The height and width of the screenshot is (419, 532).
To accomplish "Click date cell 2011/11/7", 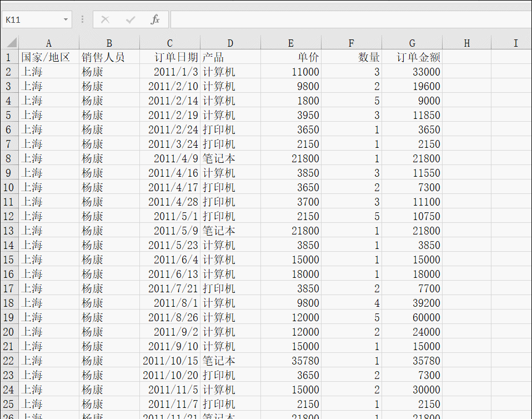I will coord(170,404).
